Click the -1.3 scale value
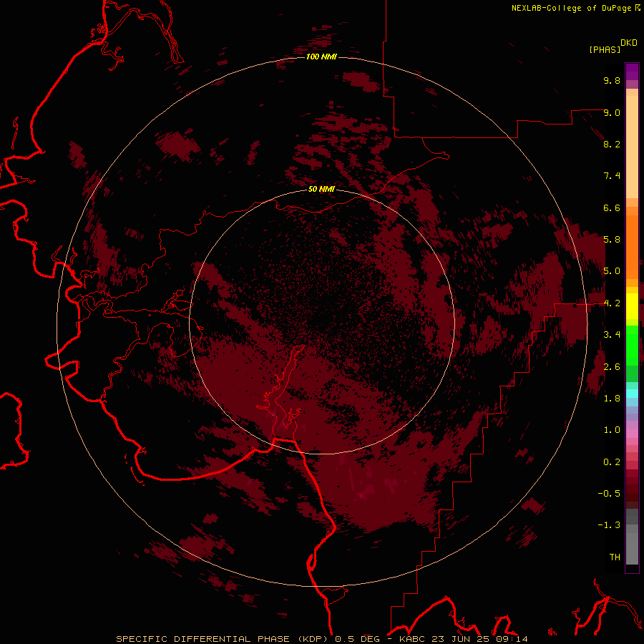The image size is (644, 644). point(609,525)
